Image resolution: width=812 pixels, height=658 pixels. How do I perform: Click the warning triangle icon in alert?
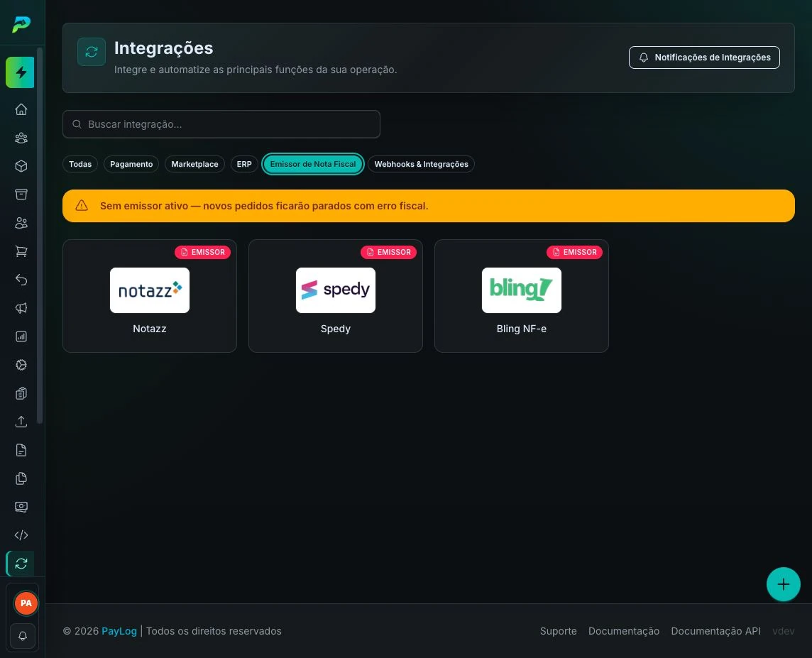click(82, 206)
